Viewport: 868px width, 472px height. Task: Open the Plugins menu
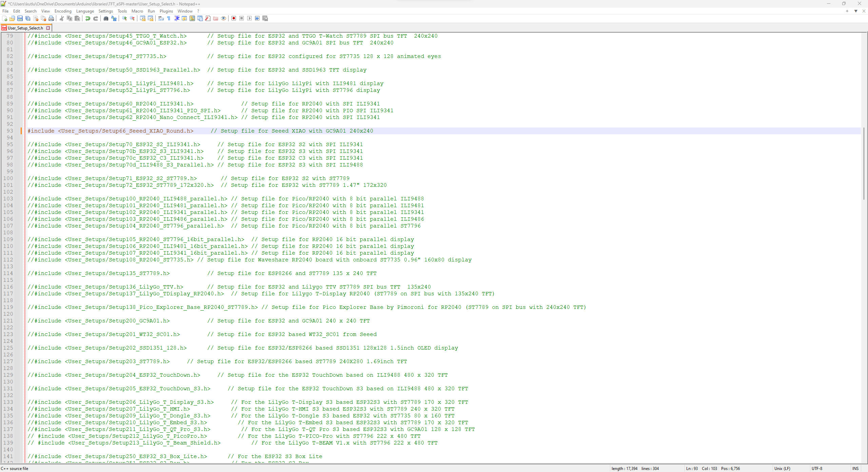(x=166, y=11)
